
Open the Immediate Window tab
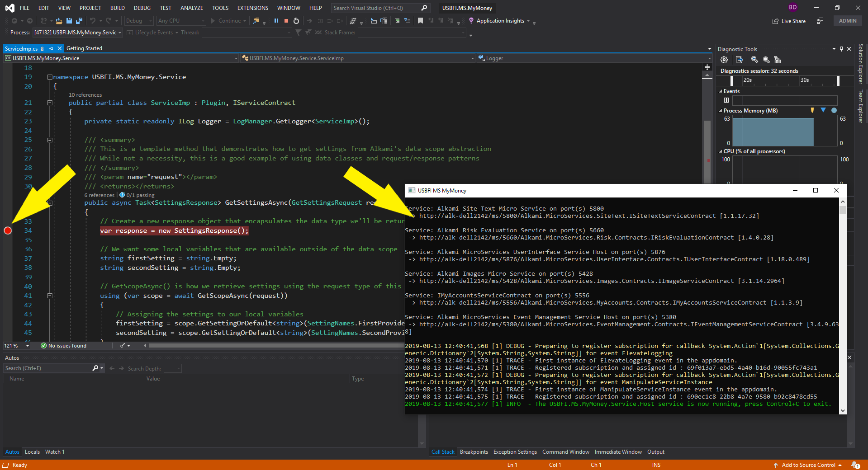(x=618, y=452)
